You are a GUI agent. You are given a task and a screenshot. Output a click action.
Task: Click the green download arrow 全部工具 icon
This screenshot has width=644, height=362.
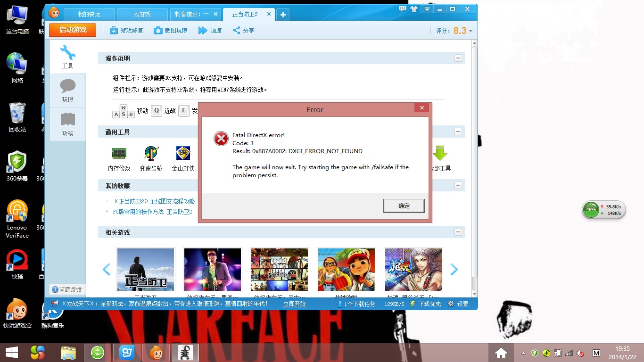(440, 153)
